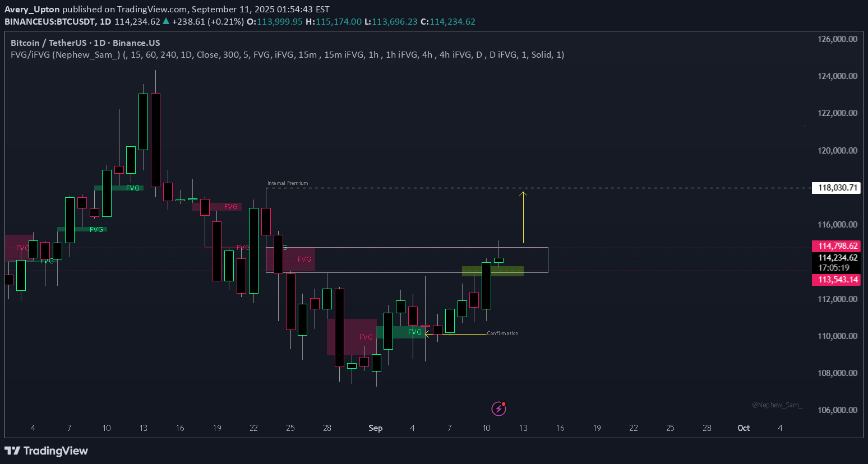The height and width of the screenshot is (464, 868).
Task: Click 116,000.00 on the price axis
Action: click(837, 225)
